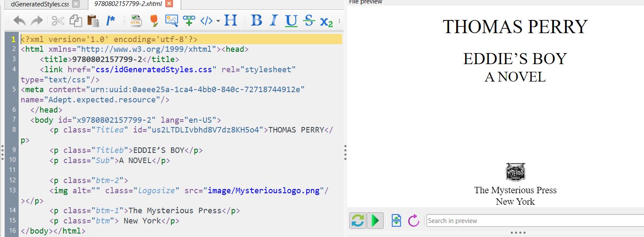Click the Mysterious Press logo in preview
The width and height of the screenshot is (644, 237).
pyautogui.click(x=516, y=172)
